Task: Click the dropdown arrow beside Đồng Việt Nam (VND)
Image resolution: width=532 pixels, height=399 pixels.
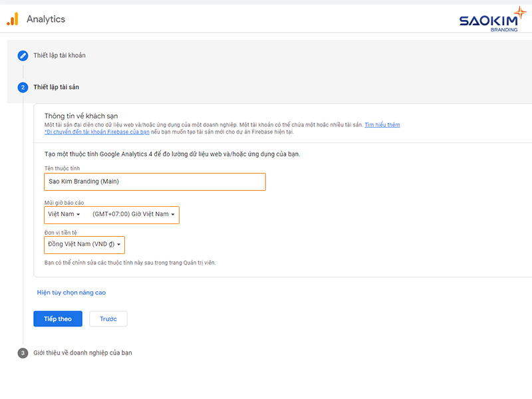Action: pos(120,245)
